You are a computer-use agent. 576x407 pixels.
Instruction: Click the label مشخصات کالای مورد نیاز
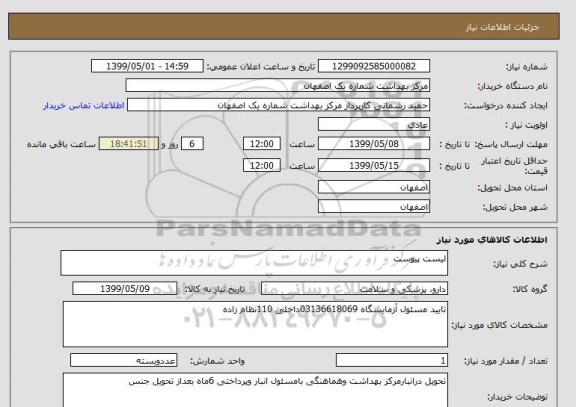tap(500, 325)
